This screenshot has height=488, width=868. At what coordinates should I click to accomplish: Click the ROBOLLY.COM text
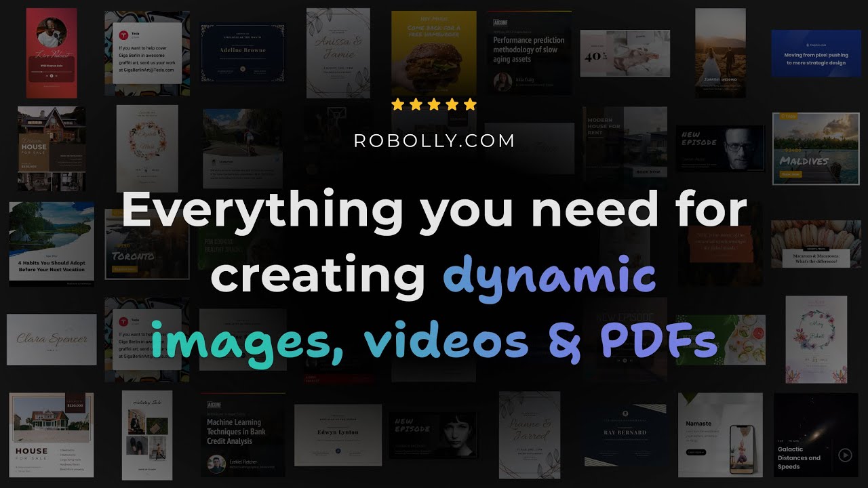tap(434, 141)
